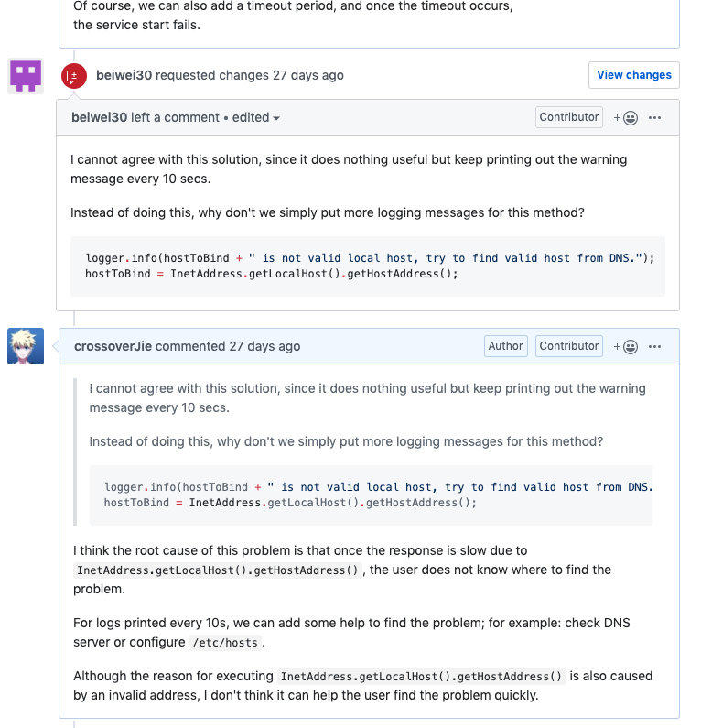The image size is (701, 728).
Task: Open beiwei30's purple avatar profile
Action: 26,76
